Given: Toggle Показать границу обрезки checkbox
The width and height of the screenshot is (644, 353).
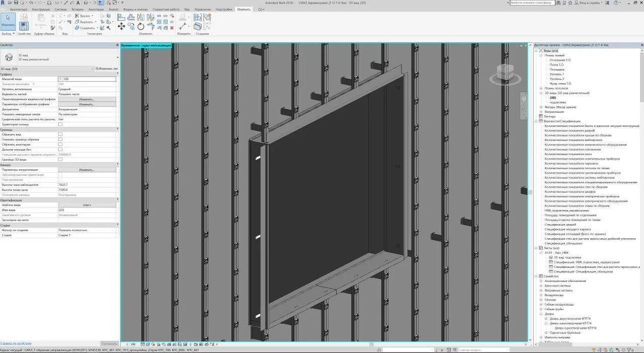Looking at the screenshot, I should [x=60, y=139].
